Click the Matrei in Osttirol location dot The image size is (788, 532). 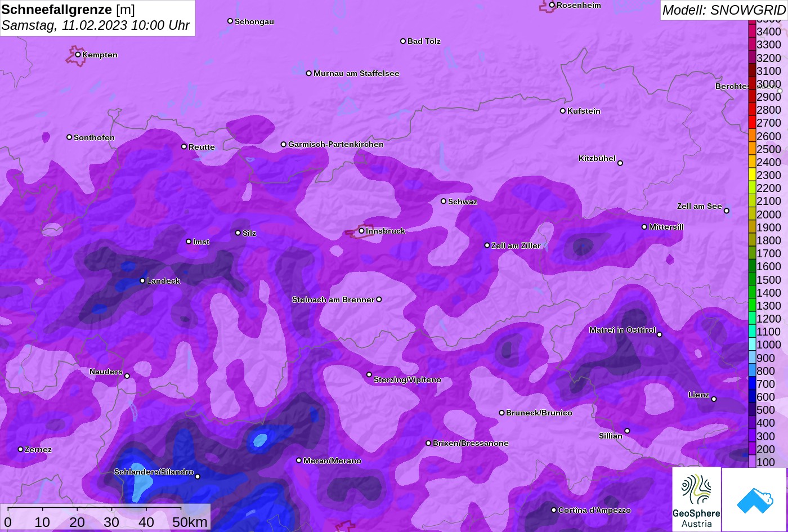[660, 335]
